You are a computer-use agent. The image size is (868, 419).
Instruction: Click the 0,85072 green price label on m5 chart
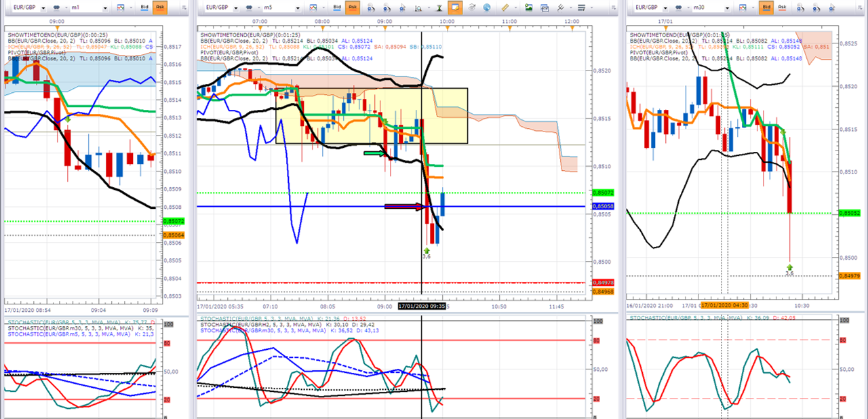click(603, 193)
